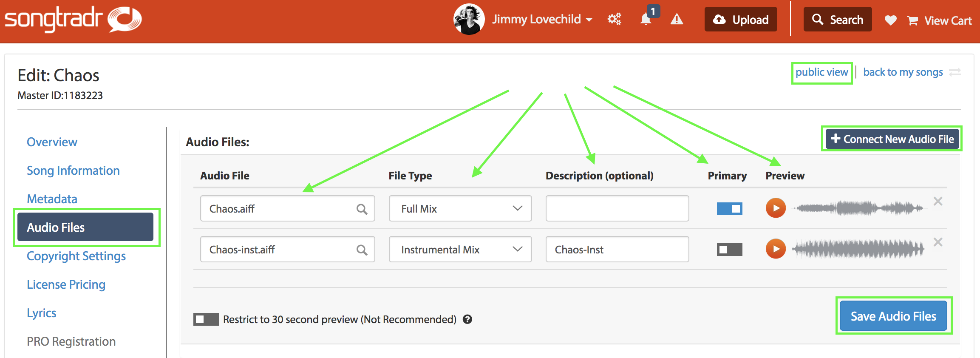
Task: Click the Chaos-inst.aiff waveform preview
Action: pos(859,249)
